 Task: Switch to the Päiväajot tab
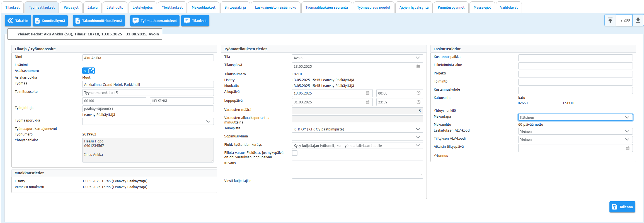point(71,8)
